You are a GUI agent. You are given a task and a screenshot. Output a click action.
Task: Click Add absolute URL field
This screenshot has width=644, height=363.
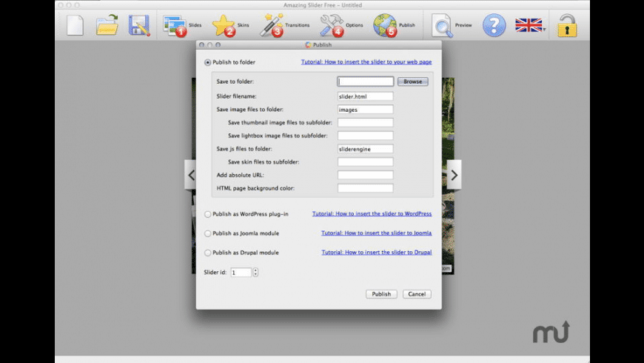coord(366,175)
